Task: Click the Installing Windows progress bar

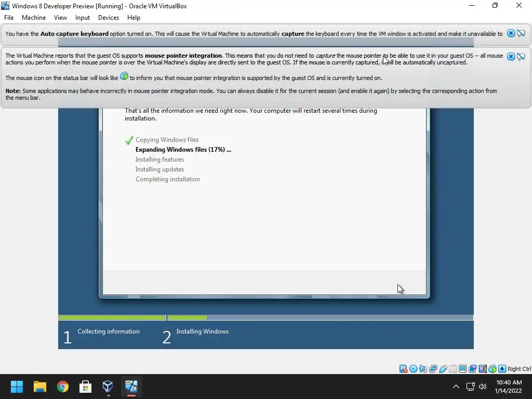Action: [320, 317]
